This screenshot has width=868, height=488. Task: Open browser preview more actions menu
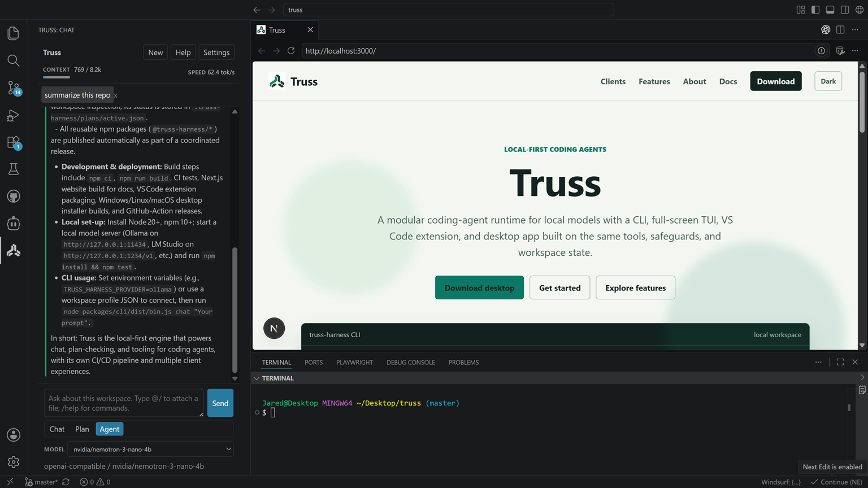[x=855, y=51]
